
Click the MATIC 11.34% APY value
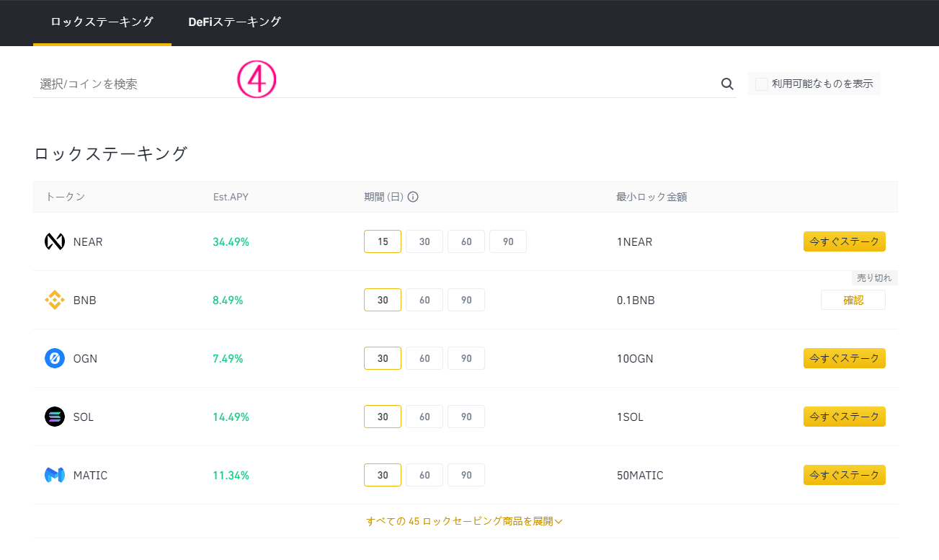(x=231, y=476)
